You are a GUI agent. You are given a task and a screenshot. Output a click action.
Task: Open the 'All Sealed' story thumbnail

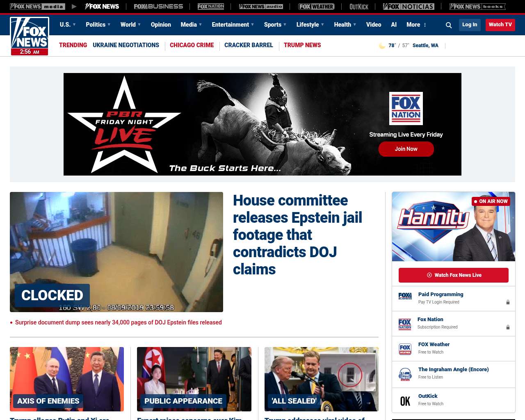(322, 379)
